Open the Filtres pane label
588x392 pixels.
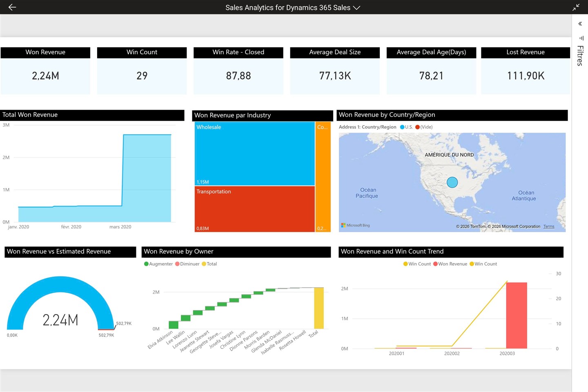(x=580, y=56)
